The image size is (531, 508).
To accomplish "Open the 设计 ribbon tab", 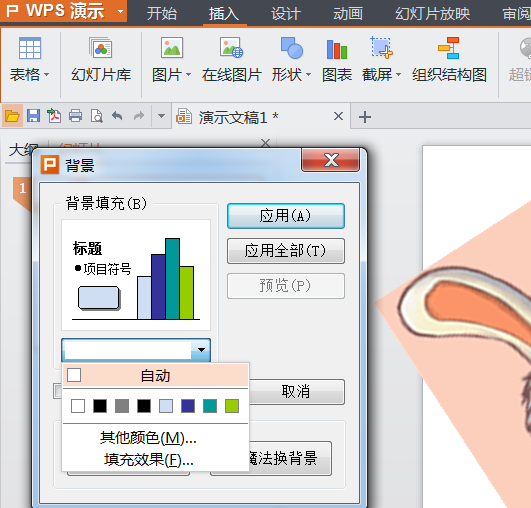I will [286, 14].
